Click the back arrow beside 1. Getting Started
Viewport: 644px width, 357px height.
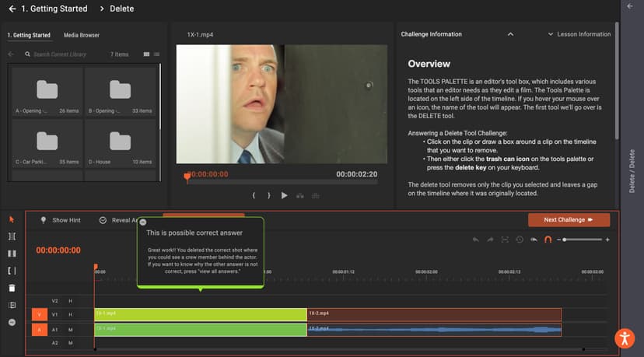pyautogui.click(x=12, y=9)
